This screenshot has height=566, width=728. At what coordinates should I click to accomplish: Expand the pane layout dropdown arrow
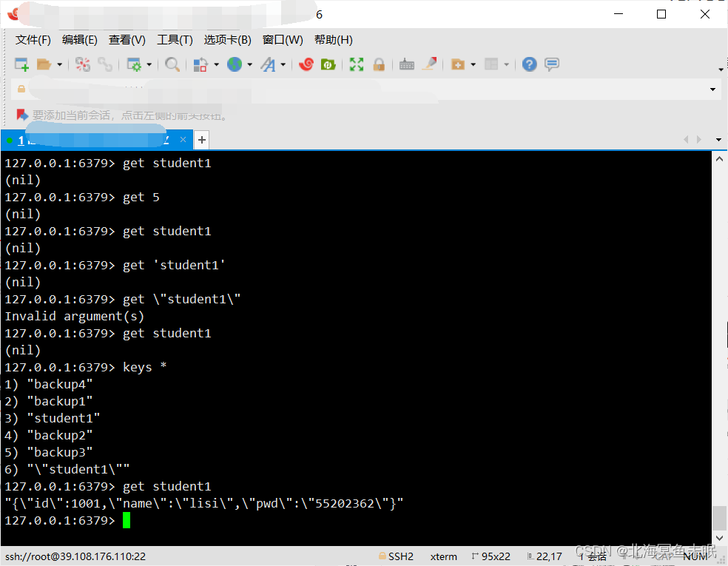(x=507, y=64)
